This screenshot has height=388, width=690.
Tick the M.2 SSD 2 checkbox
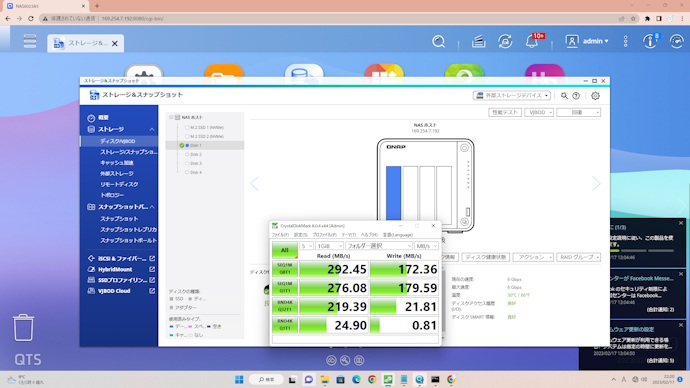coord(187,136)
